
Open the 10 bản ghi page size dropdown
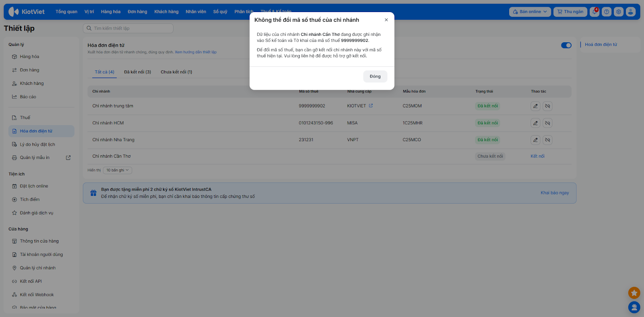(x=118, y=170)
